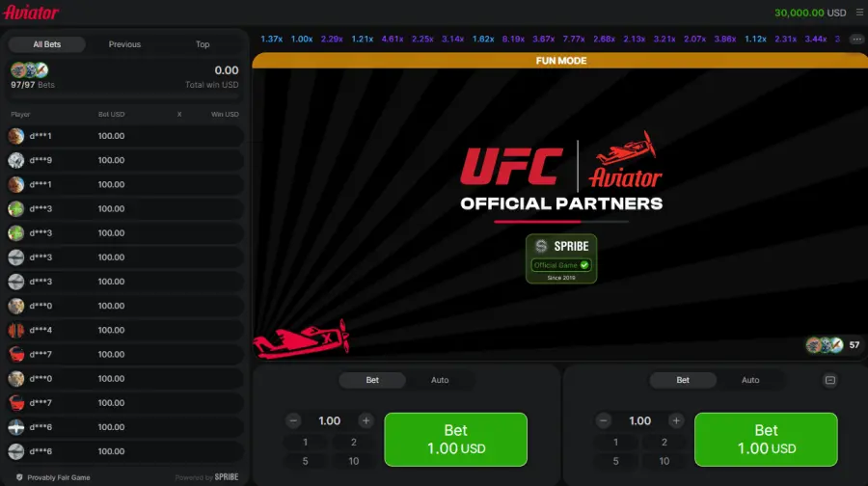Click the UFC logo on the banner

tap(512, 166)
